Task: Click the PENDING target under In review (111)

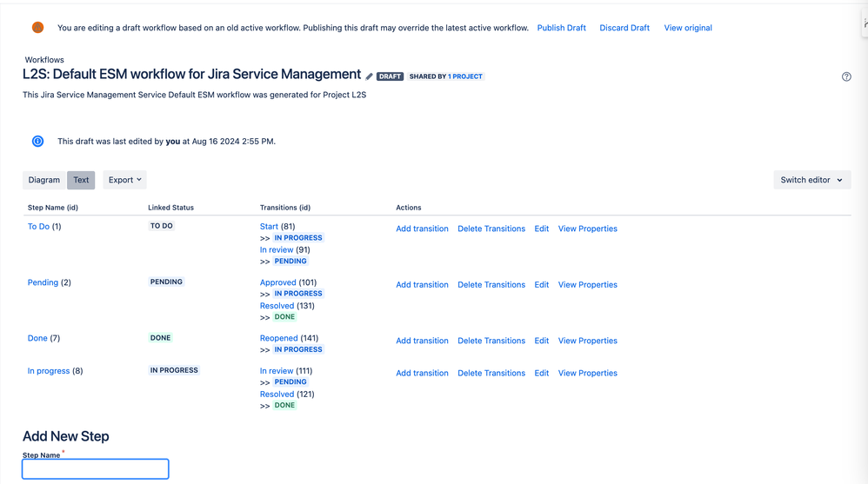Action: coord(290,381)
